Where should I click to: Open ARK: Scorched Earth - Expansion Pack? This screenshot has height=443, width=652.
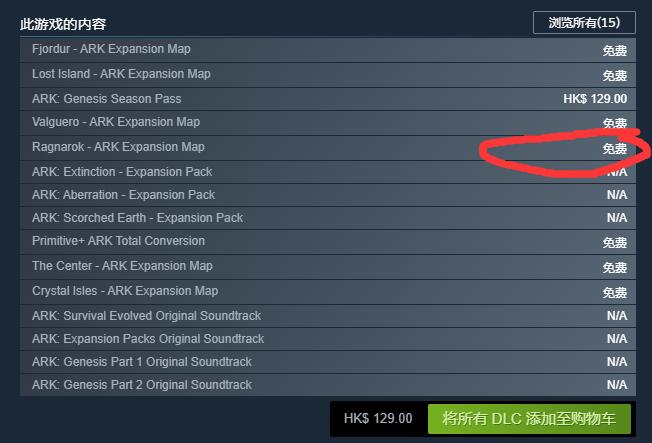(328, 218)
